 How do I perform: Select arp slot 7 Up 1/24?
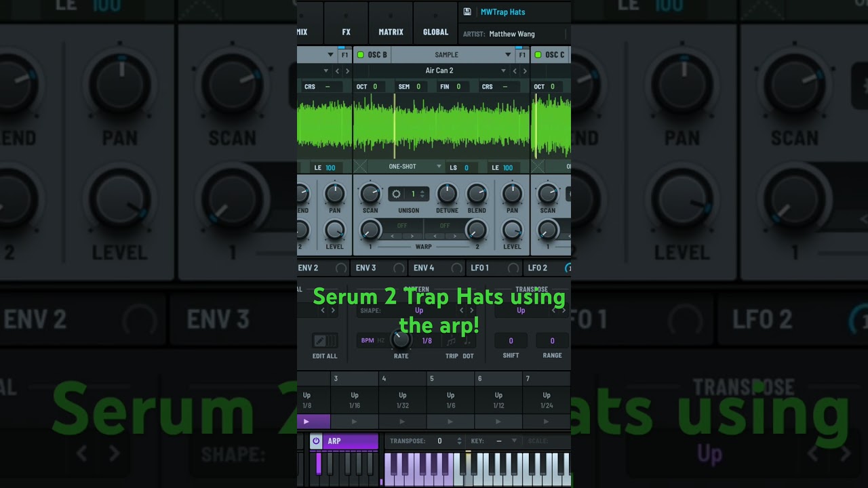tap(547, 400)
